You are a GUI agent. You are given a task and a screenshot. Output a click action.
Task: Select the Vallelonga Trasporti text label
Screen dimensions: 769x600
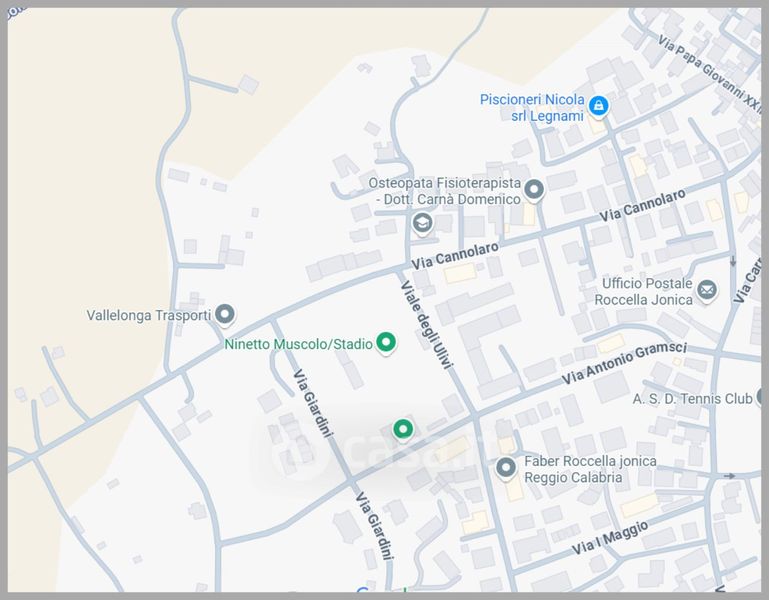click(148, 315)
